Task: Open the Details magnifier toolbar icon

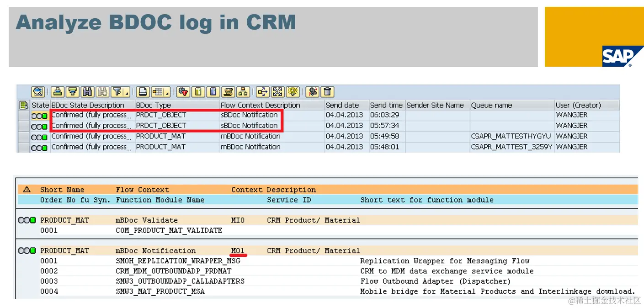Action: pyautogui.click(x=38, y=92)
